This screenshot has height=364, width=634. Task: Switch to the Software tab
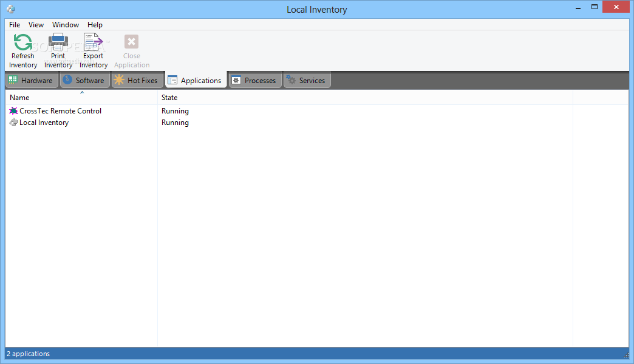click(85, 81)
